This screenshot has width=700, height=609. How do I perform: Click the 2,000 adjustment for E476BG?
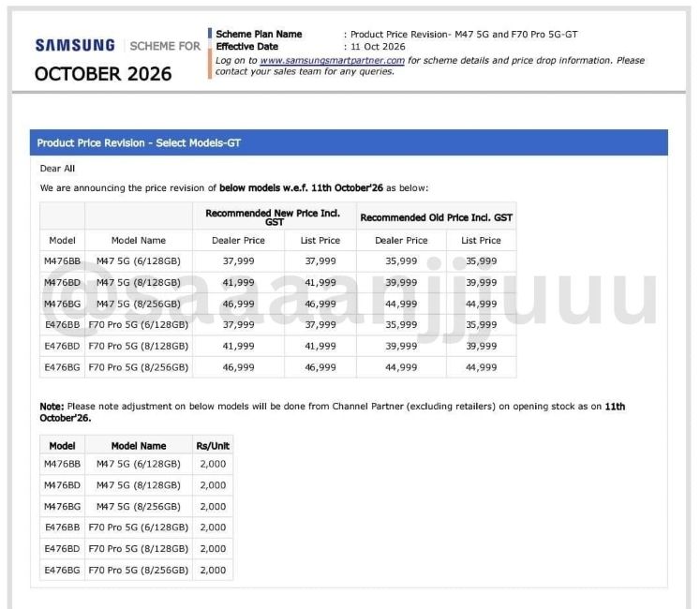(x=213, y=571)
